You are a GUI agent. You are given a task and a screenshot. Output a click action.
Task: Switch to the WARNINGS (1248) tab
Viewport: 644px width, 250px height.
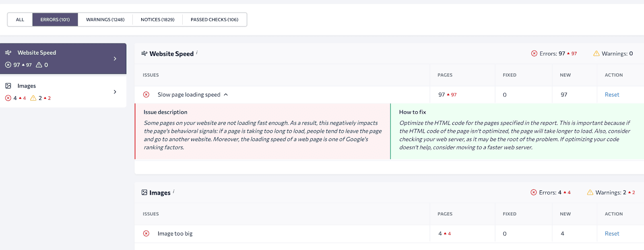(x=105, y=19)
